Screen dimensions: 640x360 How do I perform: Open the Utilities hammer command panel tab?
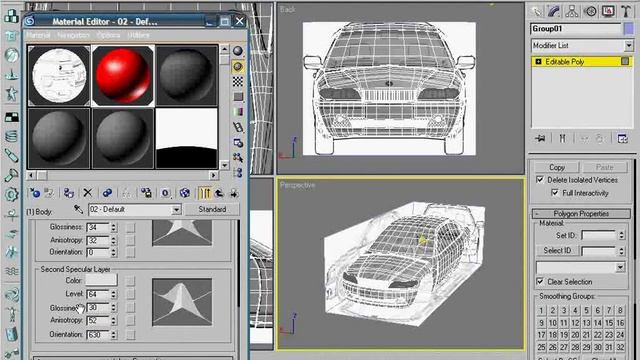click(626, 11)
